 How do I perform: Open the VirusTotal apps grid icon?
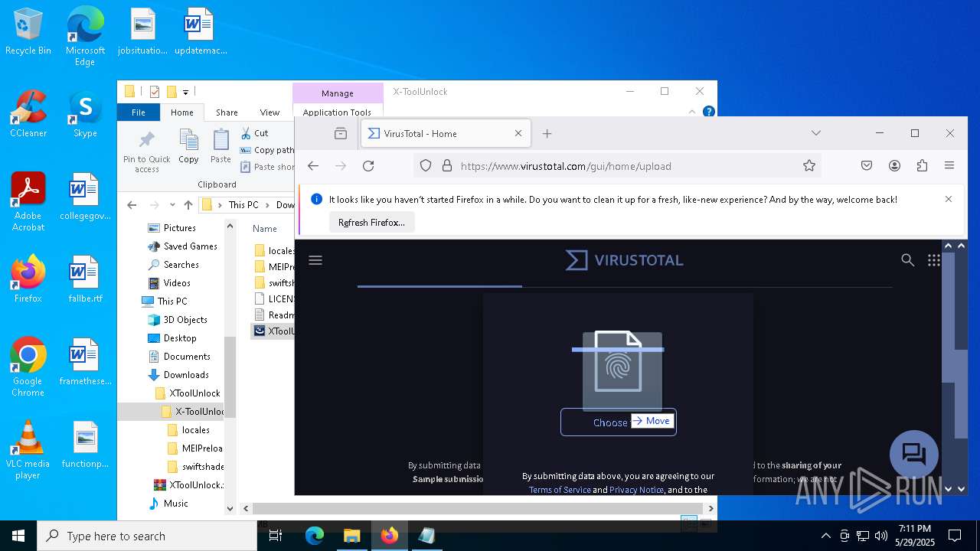tap(934, 260)
